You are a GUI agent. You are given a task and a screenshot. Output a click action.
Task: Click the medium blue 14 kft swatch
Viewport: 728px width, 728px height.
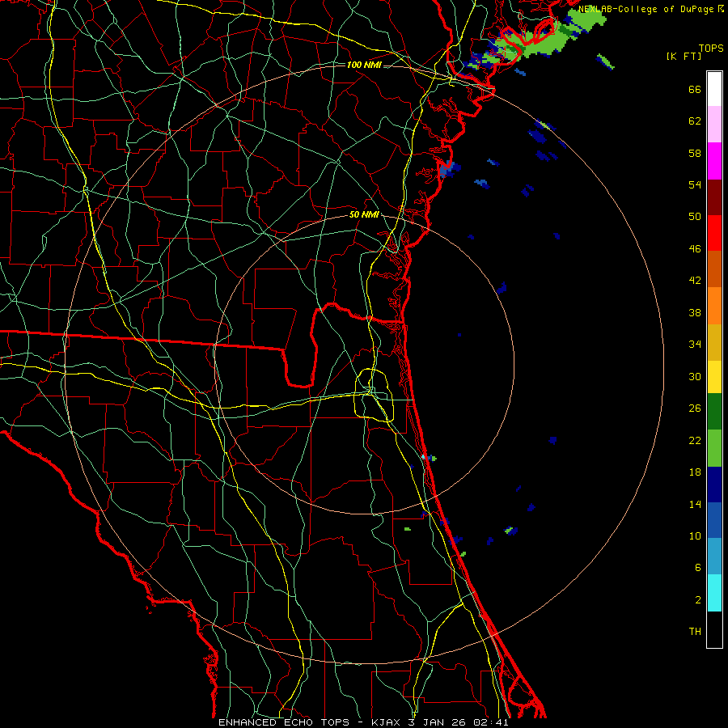[x=714, y=520]
